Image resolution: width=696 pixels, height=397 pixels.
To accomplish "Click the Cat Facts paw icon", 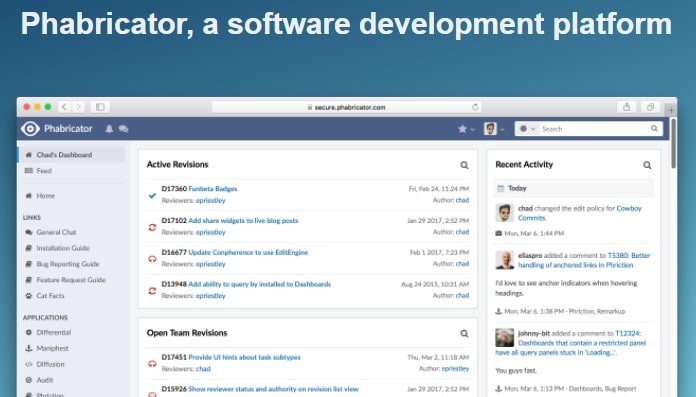I will [29, 296].
